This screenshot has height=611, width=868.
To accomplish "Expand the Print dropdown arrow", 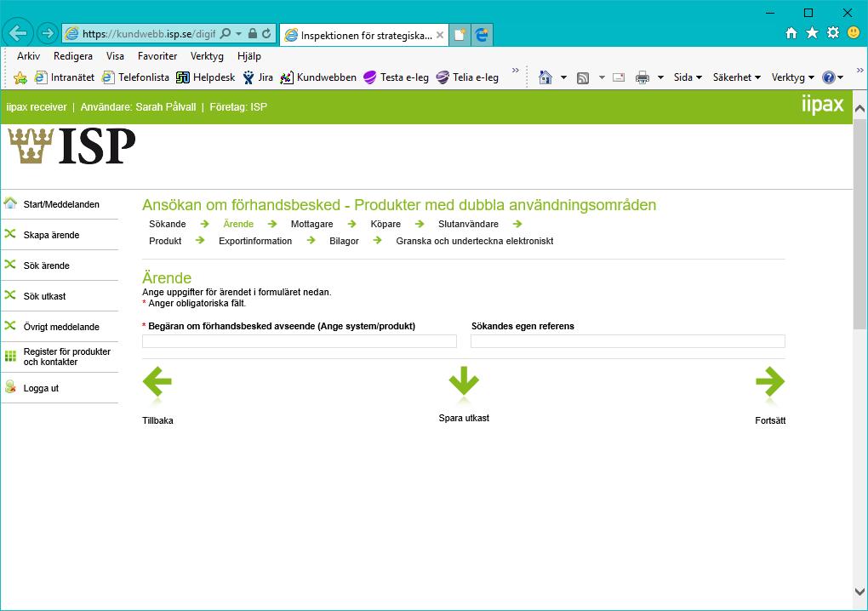I will click(x=660, y=77).
